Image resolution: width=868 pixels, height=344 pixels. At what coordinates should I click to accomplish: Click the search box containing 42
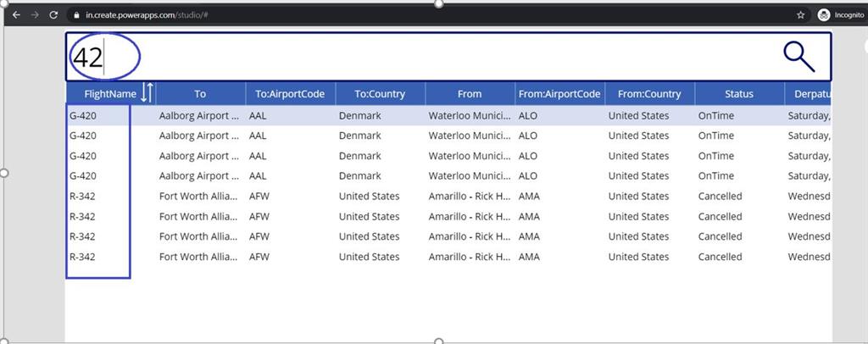tap(448, 57)
